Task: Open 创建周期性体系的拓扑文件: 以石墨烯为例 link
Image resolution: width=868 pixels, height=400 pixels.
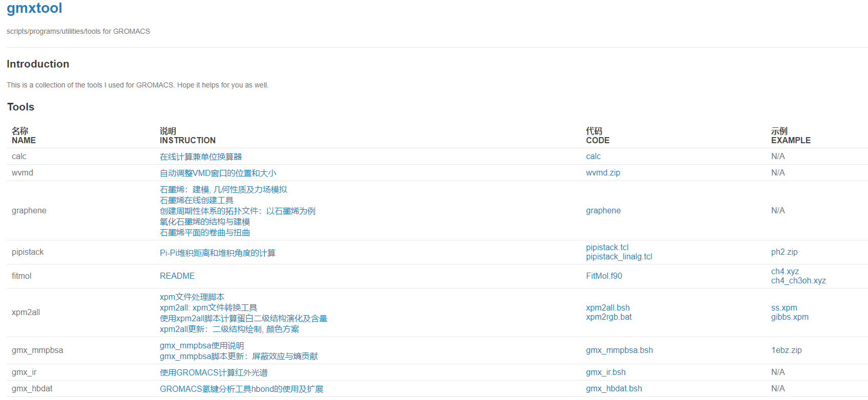Action: pyautogui.click(x=238, y=211)
